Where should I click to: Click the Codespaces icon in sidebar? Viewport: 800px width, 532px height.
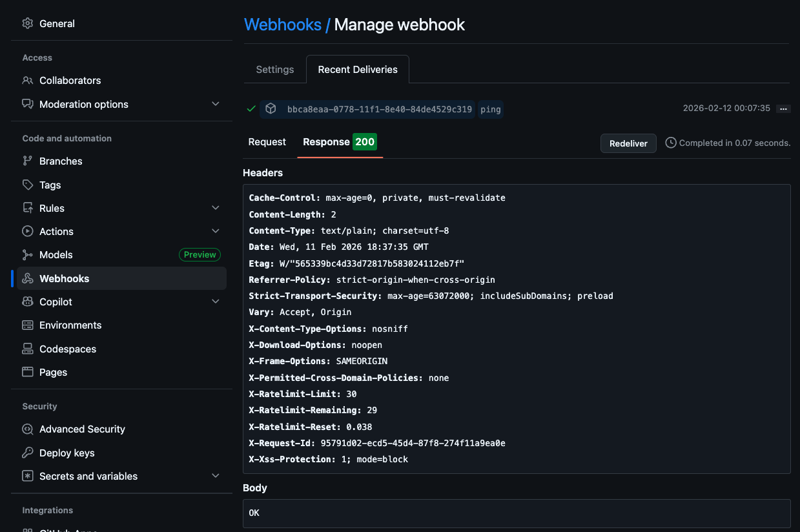[x=27, y=349]
